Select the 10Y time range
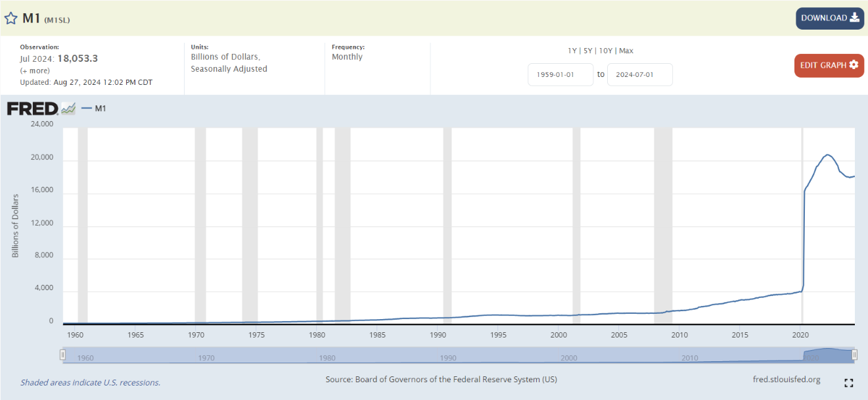The width and height of the screenshot is (868, 400). (605, 51)
